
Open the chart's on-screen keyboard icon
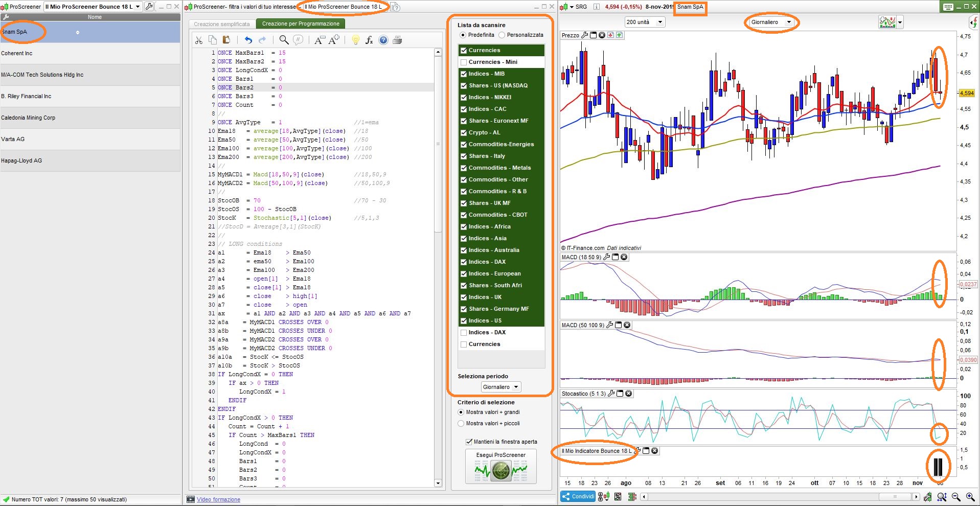(x=948, y=7)
